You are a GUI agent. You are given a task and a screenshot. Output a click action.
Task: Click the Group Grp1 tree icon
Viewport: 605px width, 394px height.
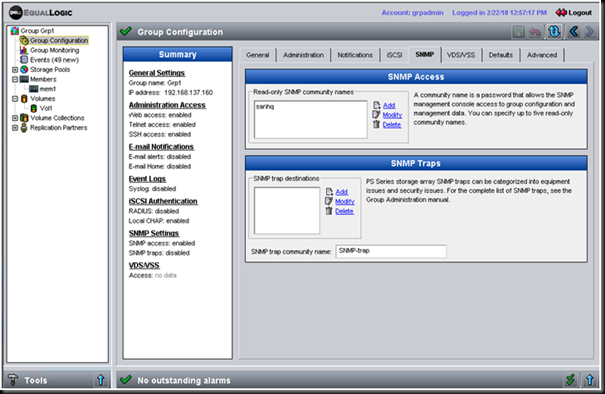(x=15, y=30)
